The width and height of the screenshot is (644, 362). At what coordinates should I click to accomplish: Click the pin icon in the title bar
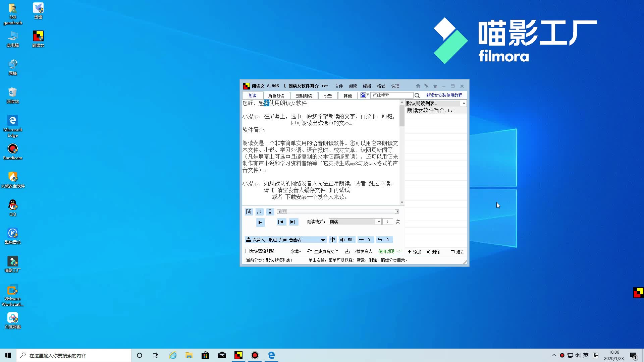point(426,86)
